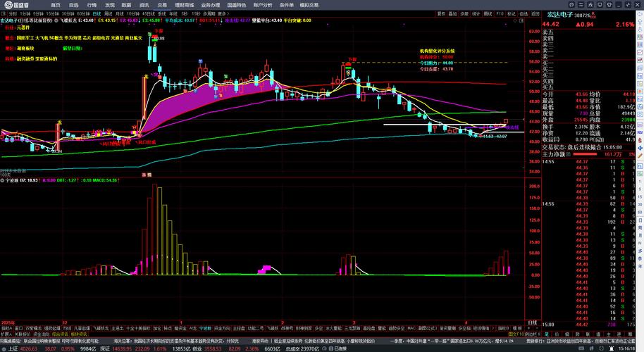The image size is (644, 352).
Task: Open the 首页 menu
Action: pos(56,5)
